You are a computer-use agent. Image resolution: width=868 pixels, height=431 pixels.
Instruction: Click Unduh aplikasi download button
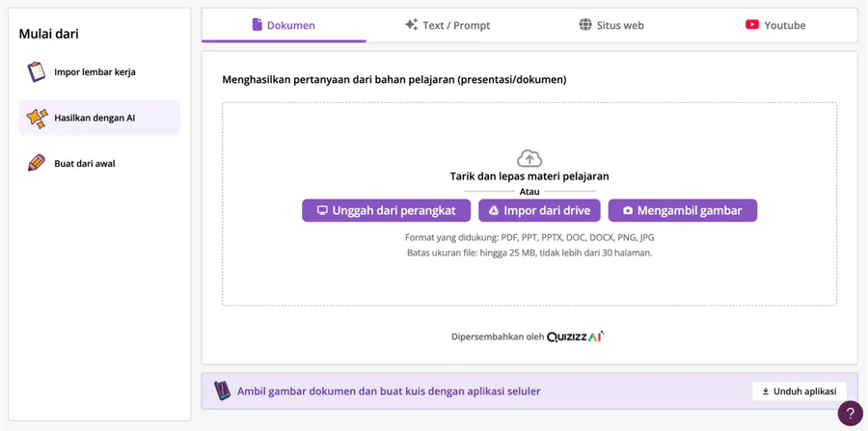pyautogui.click(x=799, y=391)
